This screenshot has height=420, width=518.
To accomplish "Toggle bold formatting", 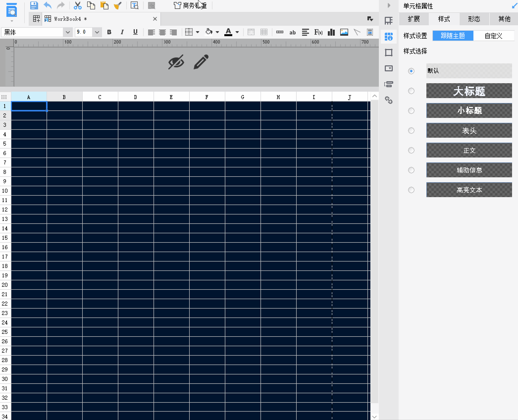I will click(109, 32).
